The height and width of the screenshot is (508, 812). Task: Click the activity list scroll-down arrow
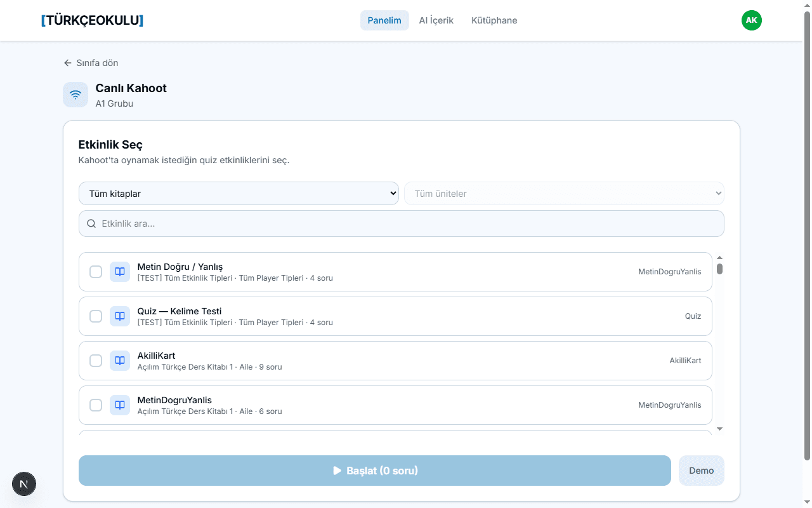coord(719,429)
